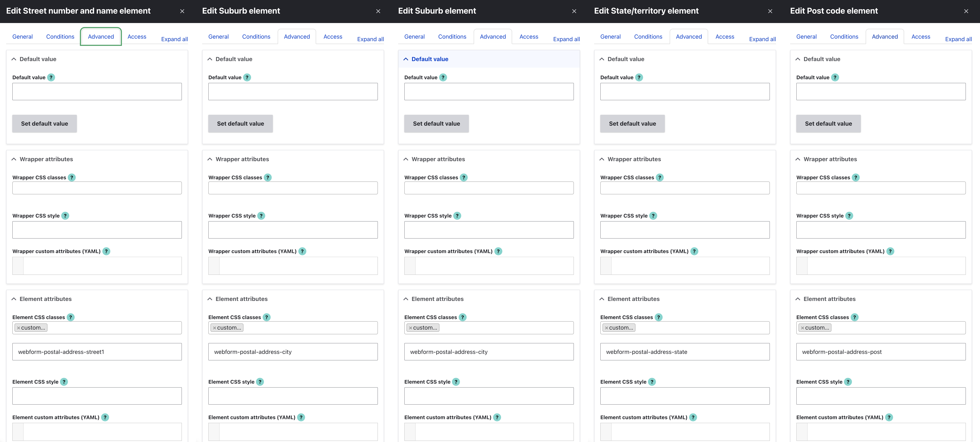Click help icon next to Default value in Post code panel
Screen dimensions: 980x442
tap(835, 77)
